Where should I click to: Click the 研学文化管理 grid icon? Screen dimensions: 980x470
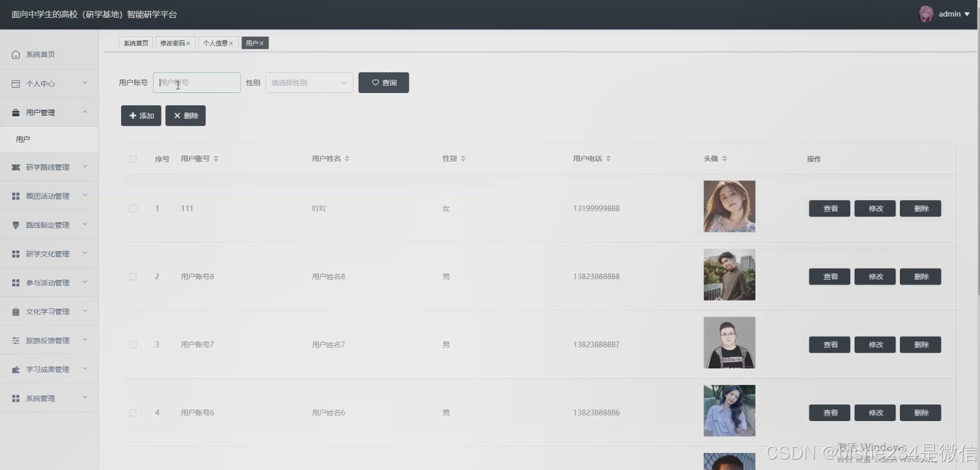(16, 254)
